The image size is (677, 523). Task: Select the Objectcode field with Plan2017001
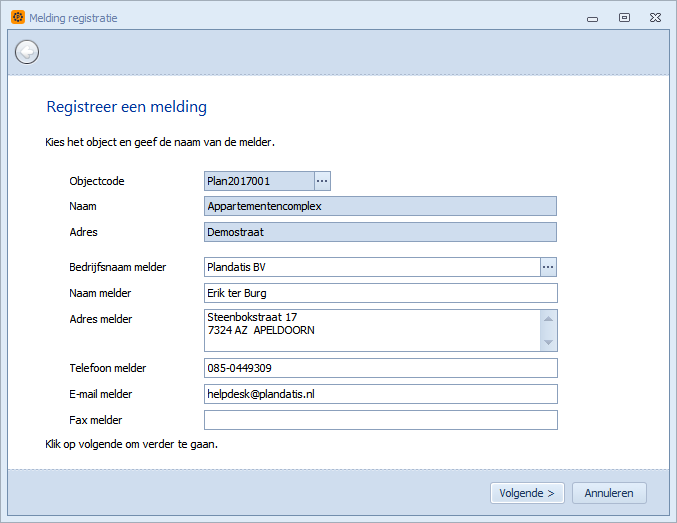tap(259, 181)
